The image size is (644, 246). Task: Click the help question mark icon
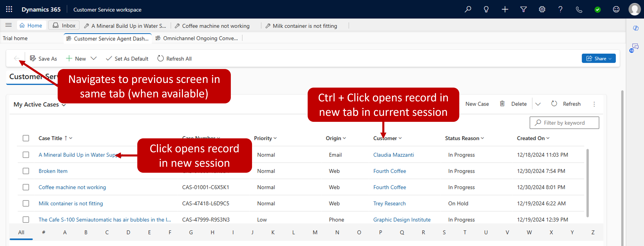(561, 9)
